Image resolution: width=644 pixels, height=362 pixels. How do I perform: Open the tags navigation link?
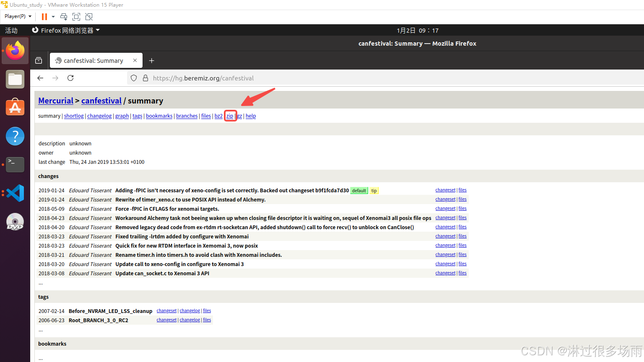tap(138, 116)
